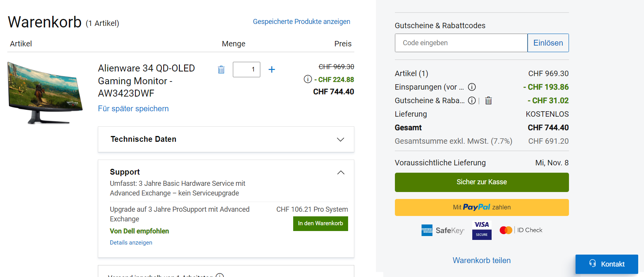Add ProSupport upgrade via In den Warenkorb
The height and width of the screenshot is (277, 644).
pyautogui.click(x=320, y=223)
